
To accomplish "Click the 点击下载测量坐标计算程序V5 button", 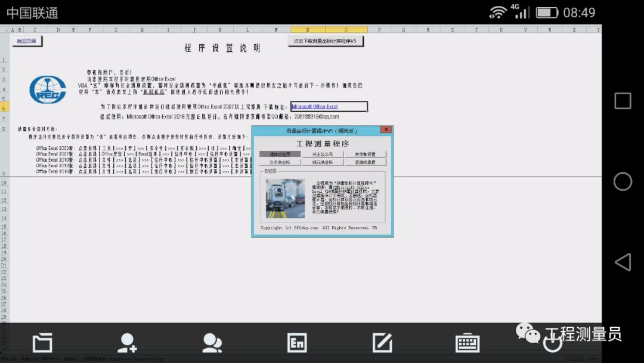I will coord(326,41).
